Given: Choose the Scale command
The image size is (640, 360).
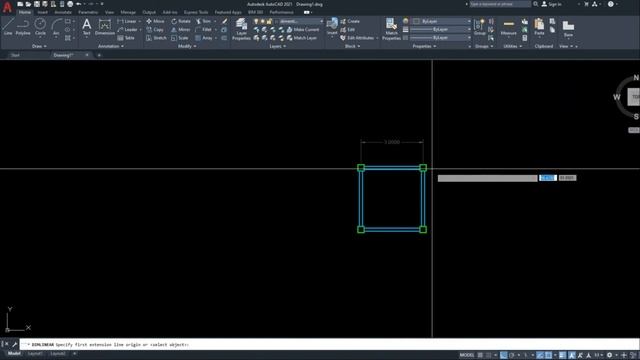Looking at the screenshot, I should pyautogui.click(x=180, y=38).
